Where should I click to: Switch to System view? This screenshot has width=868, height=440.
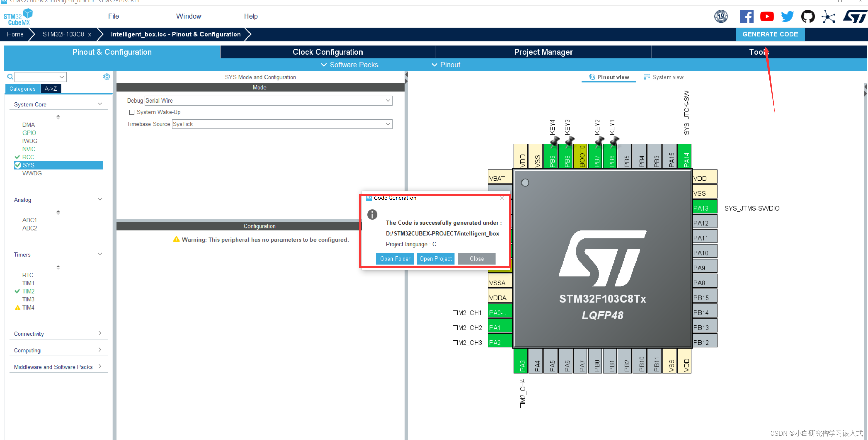[663, 77]
